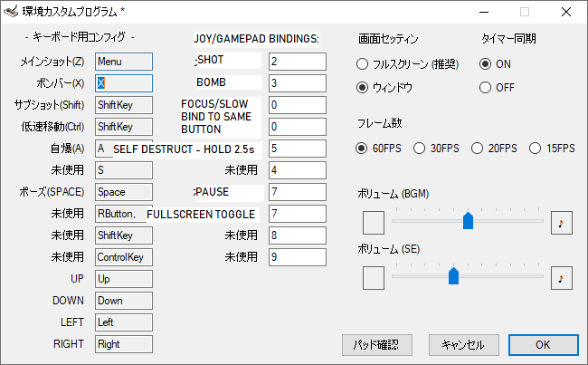Click the JOY/GAMEPAD BINDINGS heading text
This screenshot has height=365, width=588.
tap(257, 39)
